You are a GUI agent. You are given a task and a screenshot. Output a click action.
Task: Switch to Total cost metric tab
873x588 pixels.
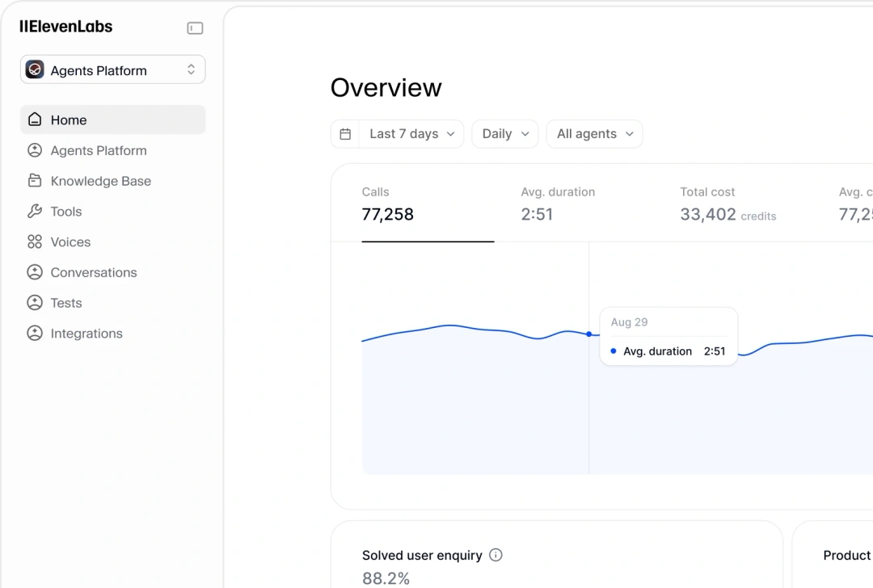tap(727, 204)
